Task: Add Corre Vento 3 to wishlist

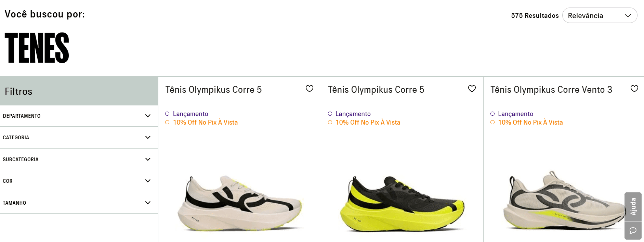Action: pos(634,89)
